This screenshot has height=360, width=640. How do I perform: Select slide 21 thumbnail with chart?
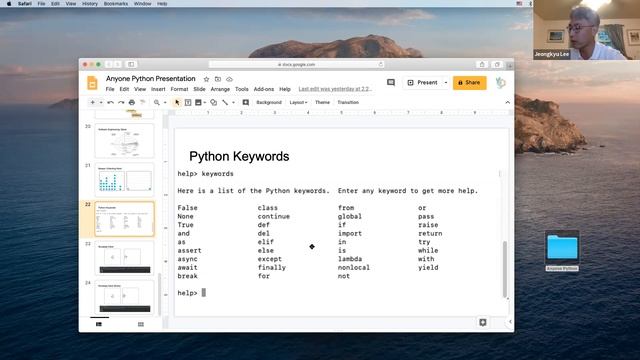coord(124,180)
